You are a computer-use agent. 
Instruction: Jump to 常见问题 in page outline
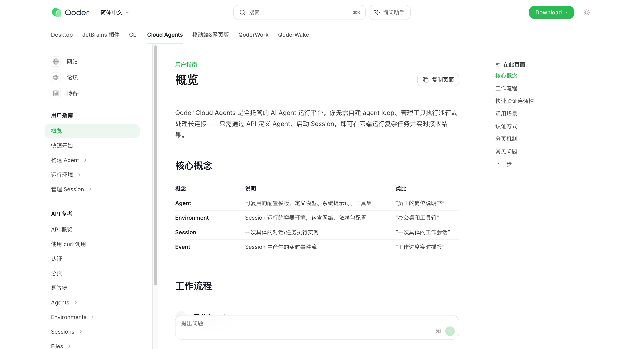pyautogui.click(x=506, y=151)
